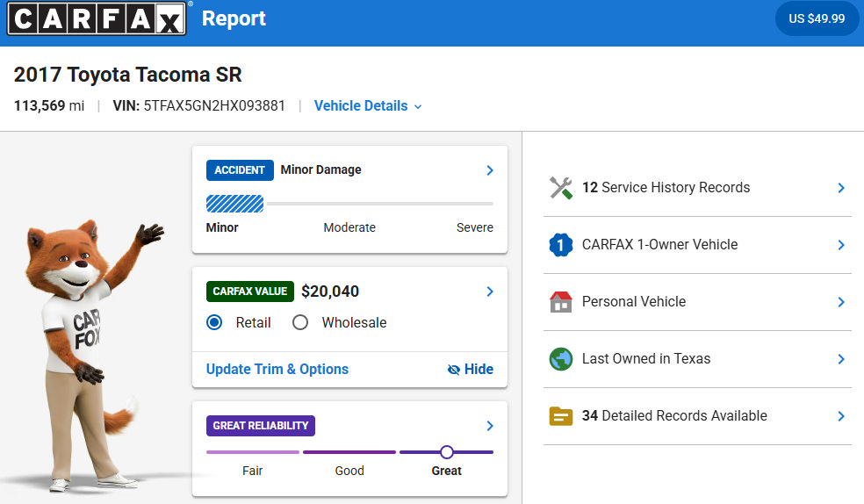Screen dimensions: 864x504
Task: Open Personal Vehicle row chevron
Action: coord(841,302)
